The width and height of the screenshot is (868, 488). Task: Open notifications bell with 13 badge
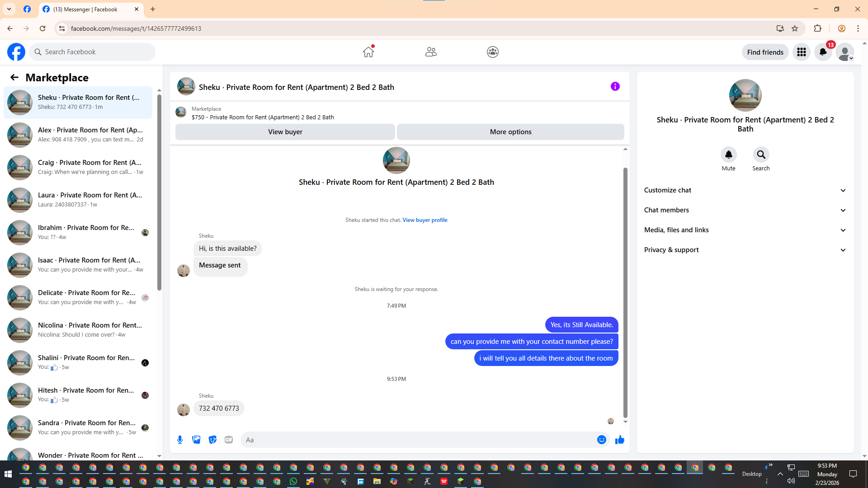[823, 52]
